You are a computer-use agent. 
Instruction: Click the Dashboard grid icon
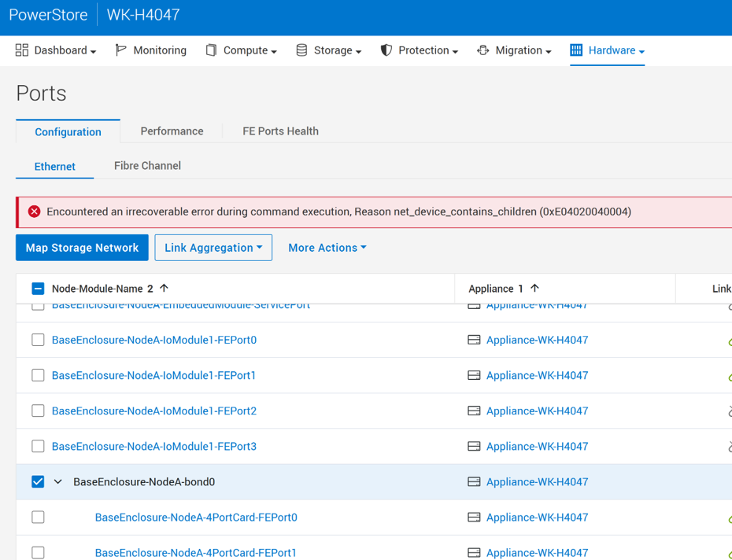click(x=22, y=50)
